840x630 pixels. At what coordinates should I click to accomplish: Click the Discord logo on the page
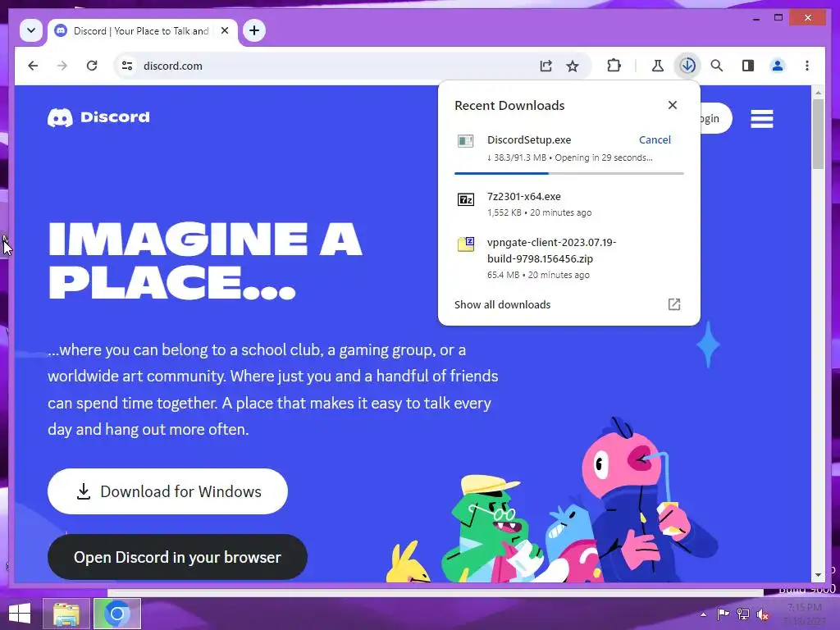pyautogui.click(x=98, y=117)
